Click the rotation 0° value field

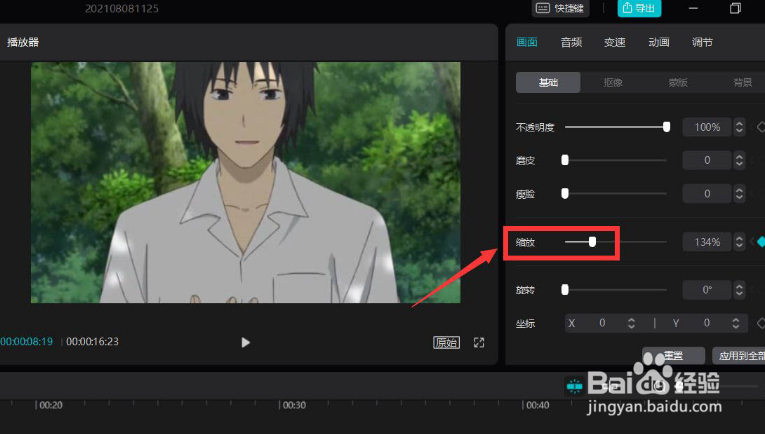707,290
